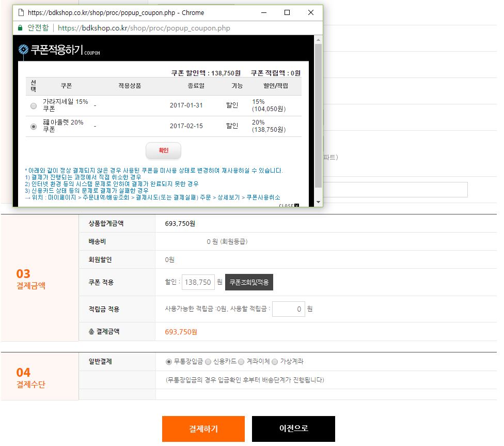Choose 신용카드 payment method

click(208, 362)
